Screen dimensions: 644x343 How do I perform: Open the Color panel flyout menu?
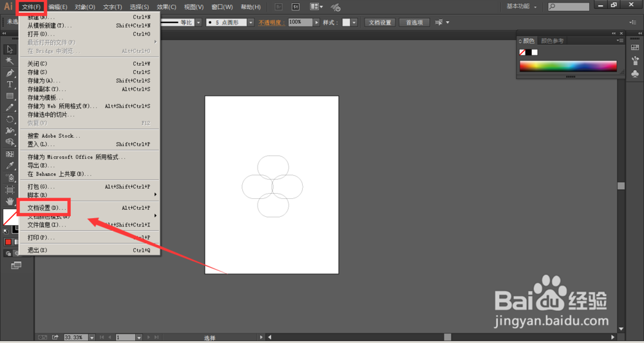click(x=620, y=41)
